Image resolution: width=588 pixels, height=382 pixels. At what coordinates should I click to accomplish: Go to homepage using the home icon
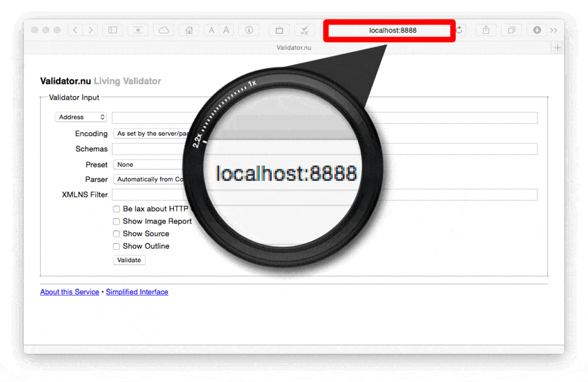189,30
